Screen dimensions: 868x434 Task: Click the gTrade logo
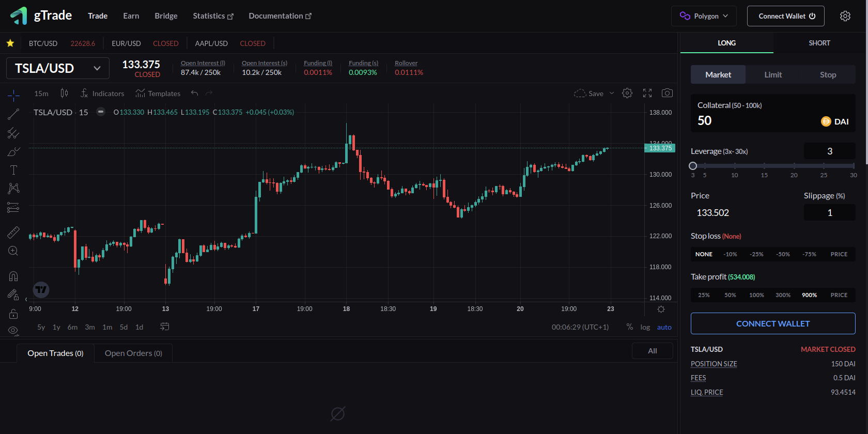pos(41,16)
